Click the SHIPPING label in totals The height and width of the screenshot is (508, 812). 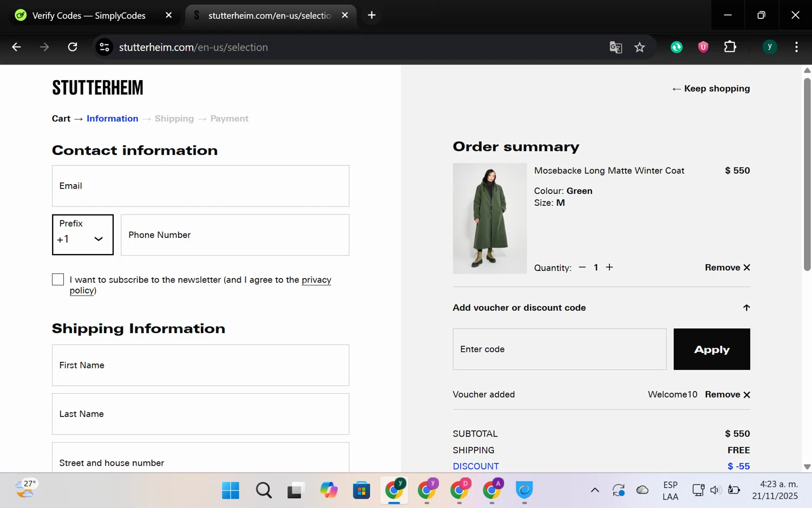tap(474, 450)
